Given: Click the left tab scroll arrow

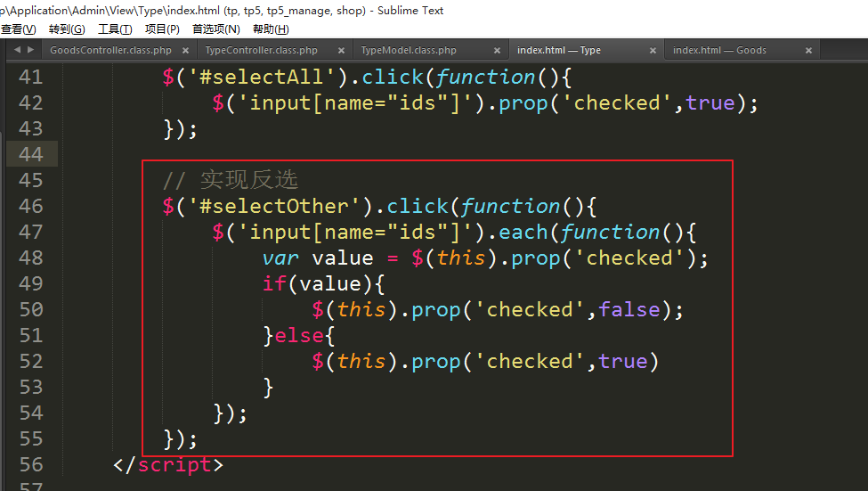Looking at the screenshot, I should (18, 50).
